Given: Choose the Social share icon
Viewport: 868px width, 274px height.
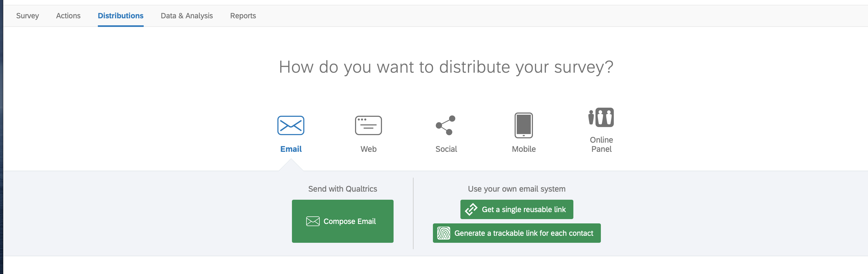Looking at the screenshot, I should click(x=445, y=125).
